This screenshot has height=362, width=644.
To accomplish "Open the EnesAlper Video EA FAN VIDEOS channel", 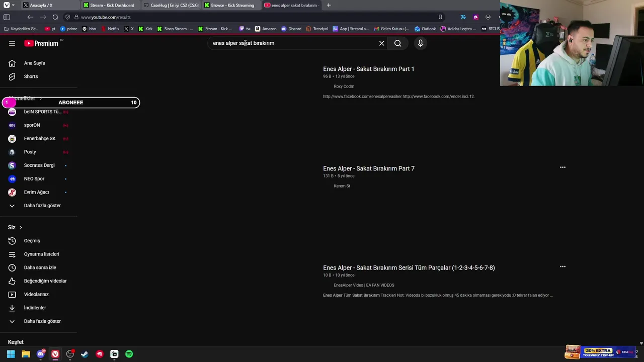I will pos(364,285).
